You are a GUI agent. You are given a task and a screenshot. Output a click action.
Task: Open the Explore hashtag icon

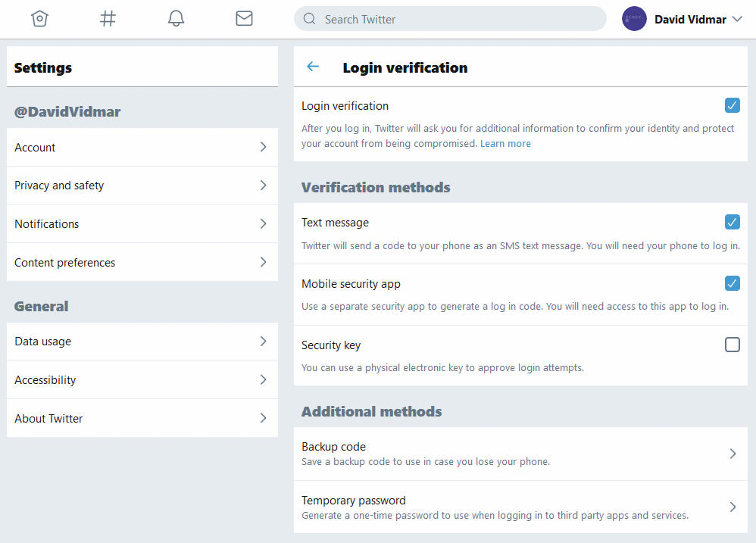[x=108, y=19]
